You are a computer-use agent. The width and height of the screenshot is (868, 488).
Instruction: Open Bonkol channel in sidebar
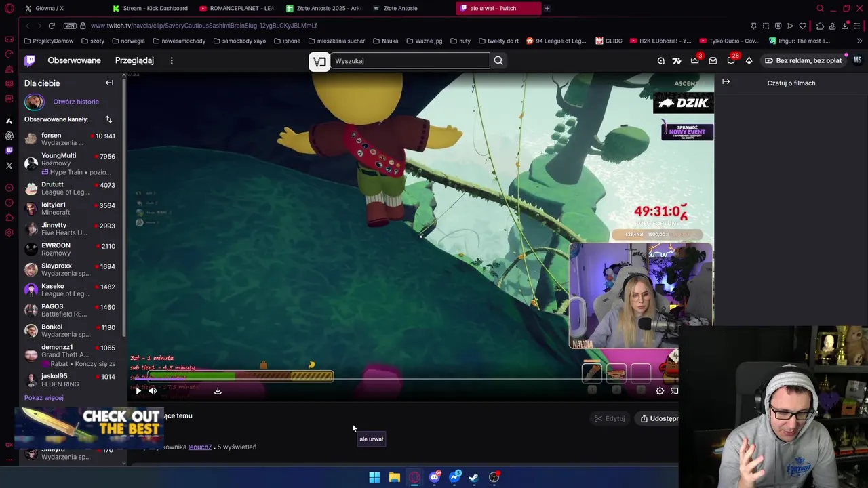71,330
